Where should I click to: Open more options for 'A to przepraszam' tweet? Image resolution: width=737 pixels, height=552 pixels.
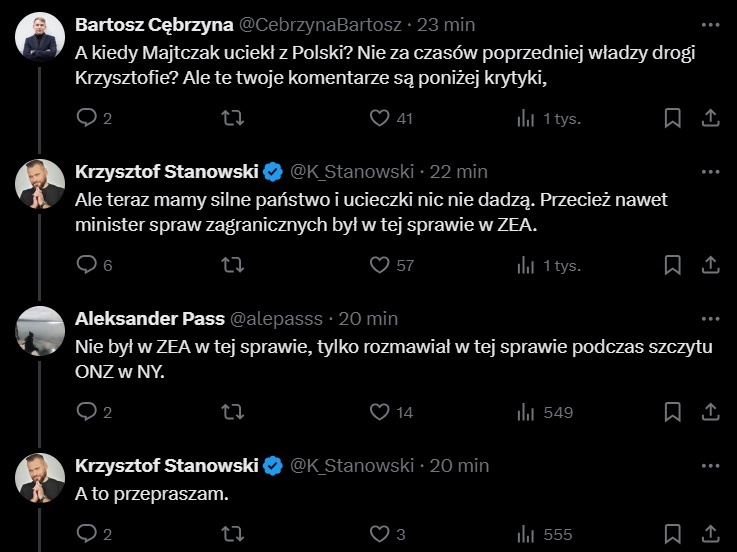point(710,465)
